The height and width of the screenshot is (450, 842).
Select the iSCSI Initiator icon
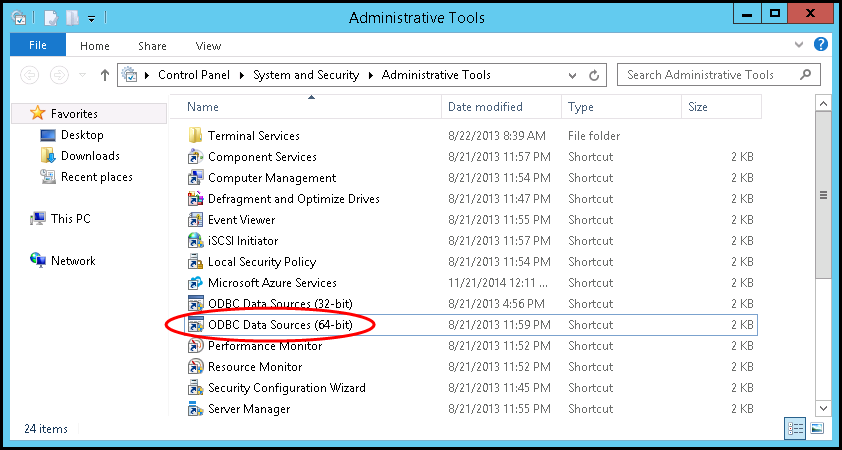[x=195, y=241]
